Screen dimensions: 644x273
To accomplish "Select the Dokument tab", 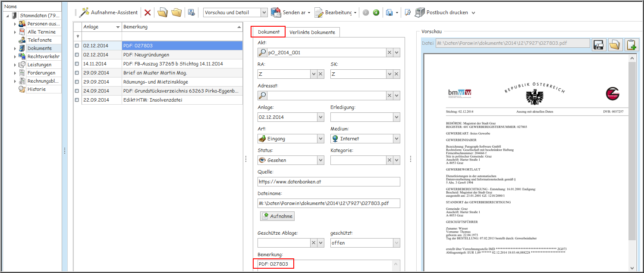I will pos(269,32).
